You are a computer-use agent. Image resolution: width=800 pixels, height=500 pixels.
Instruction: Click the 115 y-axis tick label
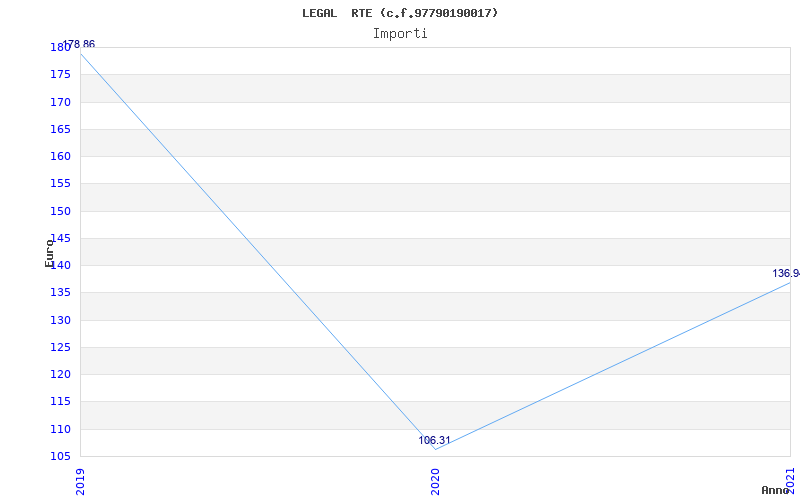tap(60, 402)
